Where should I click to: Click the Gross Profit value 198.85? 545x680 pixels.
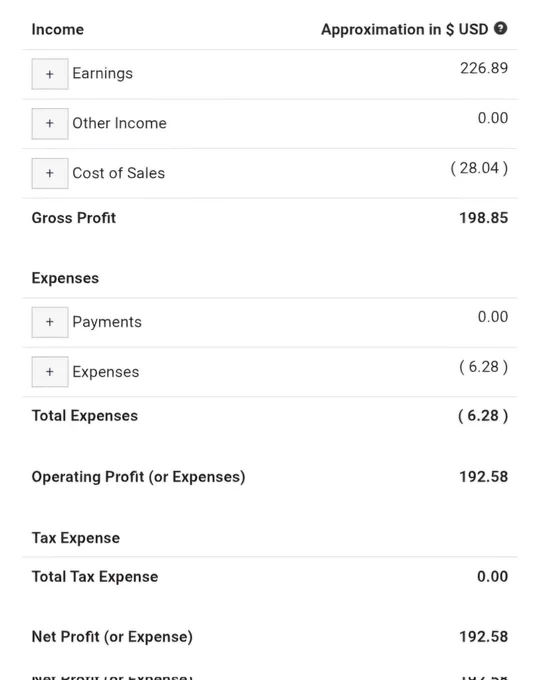[x=483, y=218]
